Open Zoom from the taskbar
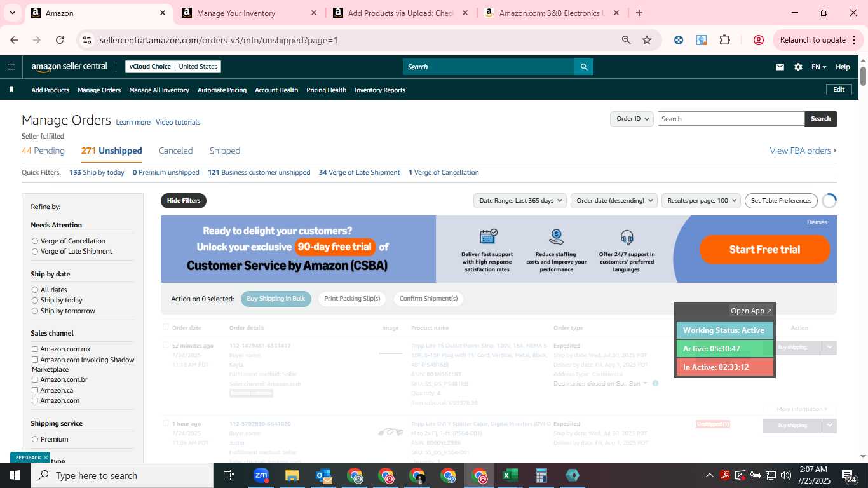Screen dimensions: 868x488 point(261,475)
